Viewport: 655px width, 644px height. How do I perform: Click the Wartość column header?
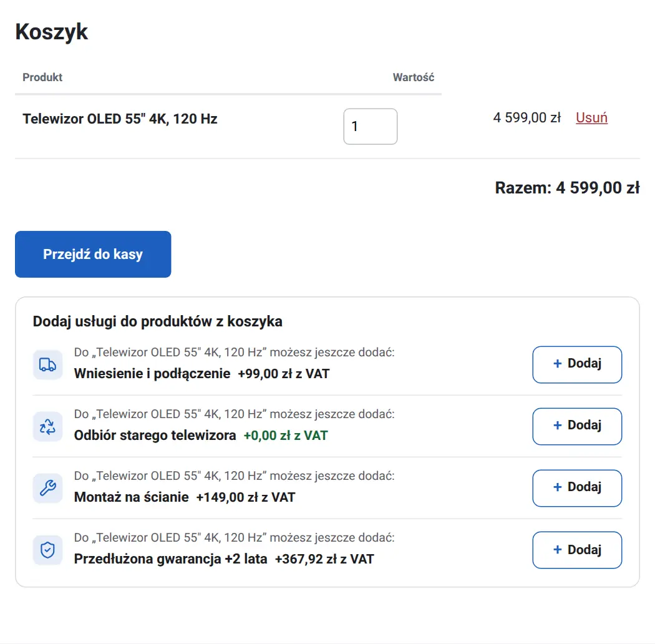(x=414, y=77)
